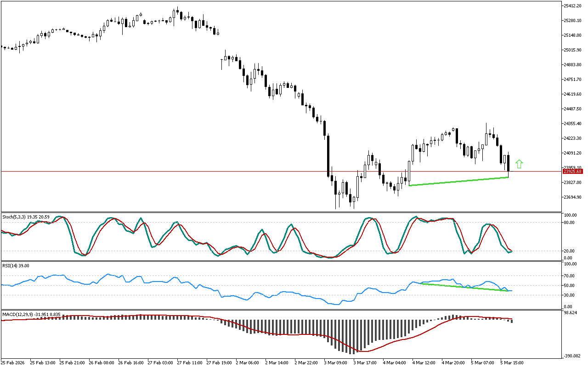
Task: Click the 25 Feb 2026 date label
Action: tap(13, 363)
